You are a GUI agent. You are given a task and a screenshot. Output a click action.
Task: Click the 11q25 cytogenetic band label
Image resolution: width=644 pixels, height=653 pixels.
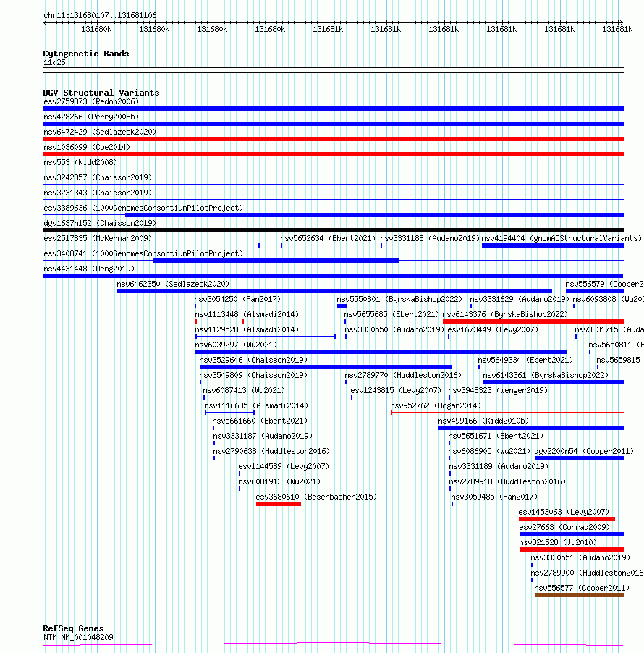click(x=54, y=63)
